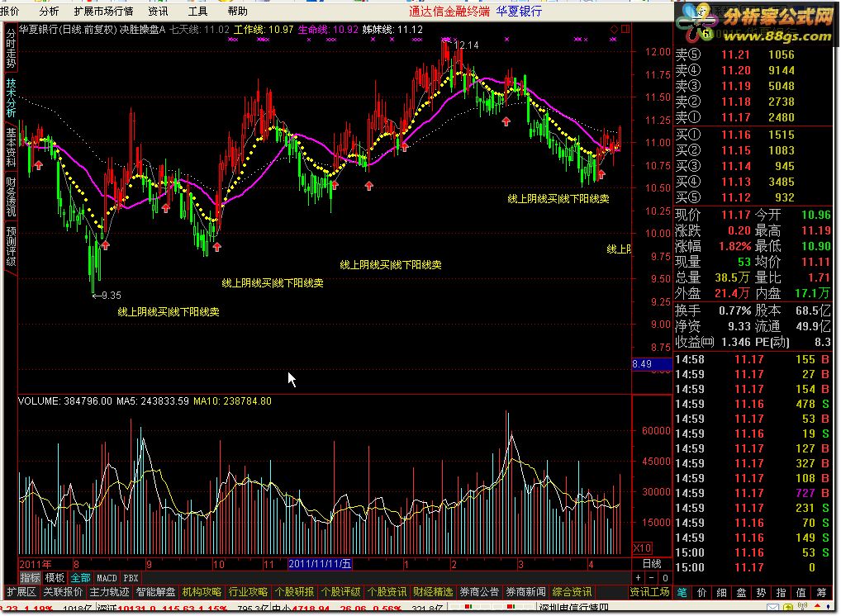Switch to the MACD indicator tab
This screenshot has height=616, width=841.
[107, 578]
